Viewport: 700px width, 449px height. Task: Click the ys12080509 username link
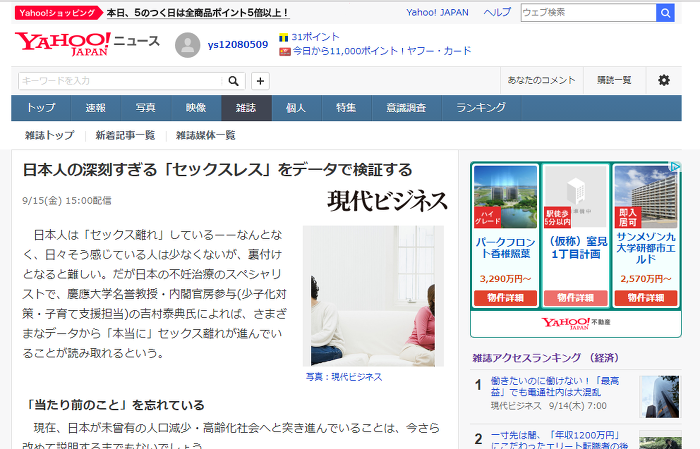[x=238, y=45]
